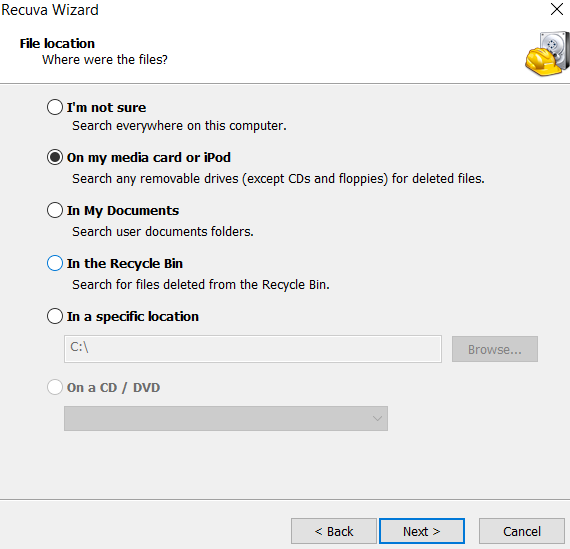Click the Recuva Wizard title bar text
This screenshot has height=549, width=570.
click(50, 10)
